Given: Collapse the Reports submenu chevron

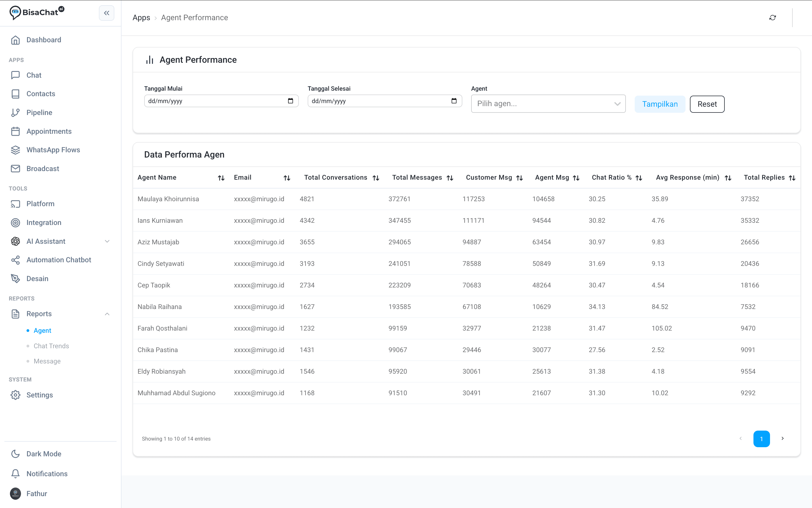Looking at the screenshot, I should tap(107, 314).
